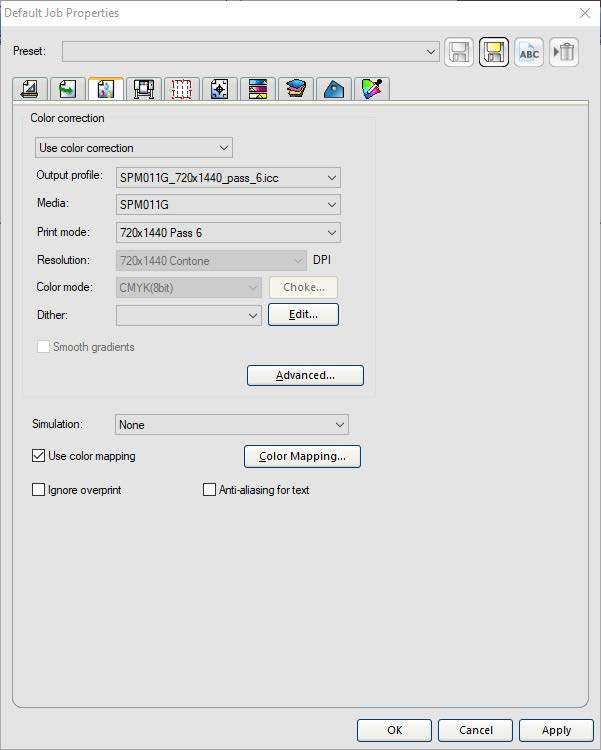Click the Advanced... button
Viewport: 601px width, 750px height.
pyautogui.click(x=305, y=375)
